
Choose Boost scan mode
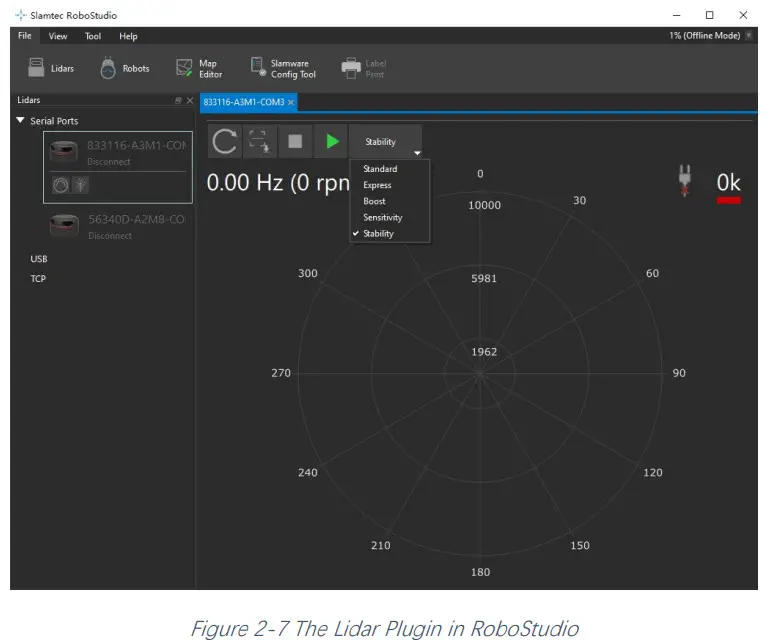(374, 201)
